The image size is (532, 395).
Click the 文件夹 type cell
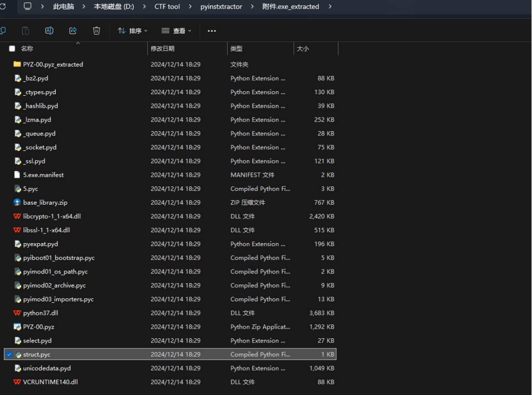point(239,64)
